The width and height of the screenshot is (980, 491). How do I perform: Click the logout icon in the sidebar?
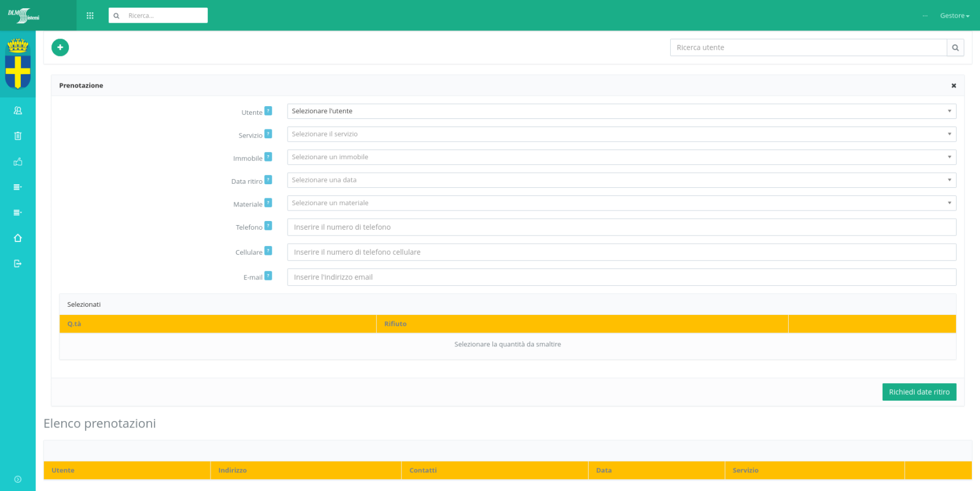[x=17, y=264]
